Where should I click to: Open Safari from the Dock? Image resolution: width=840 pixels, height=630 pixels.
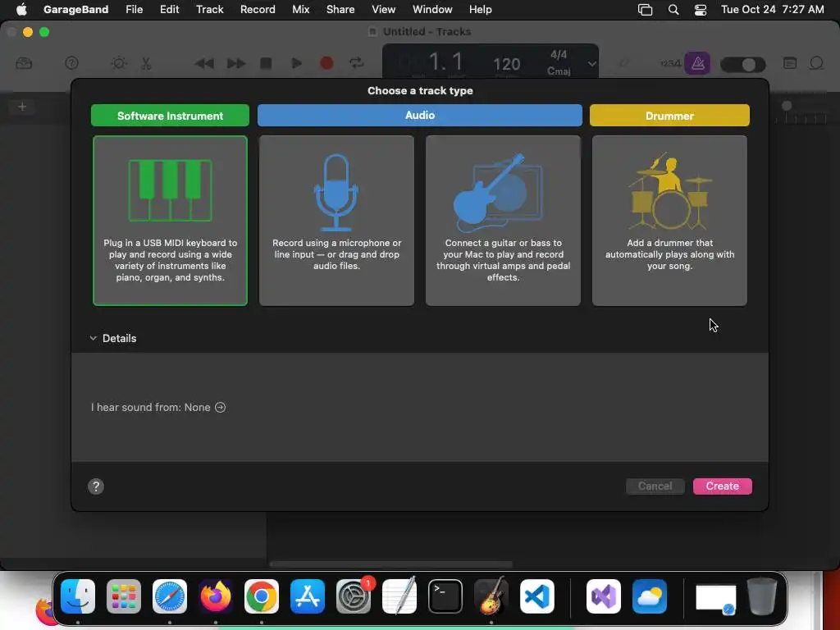(x=170, y=596)
